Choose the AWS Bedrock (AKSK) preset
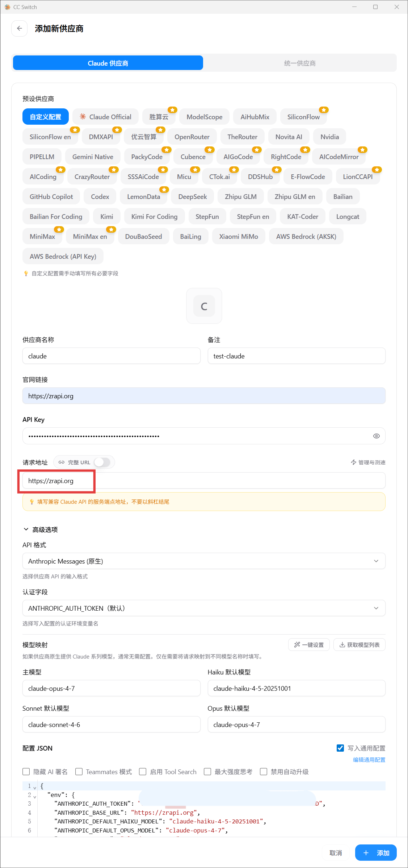408x868 pixels. tap(306, 236)
